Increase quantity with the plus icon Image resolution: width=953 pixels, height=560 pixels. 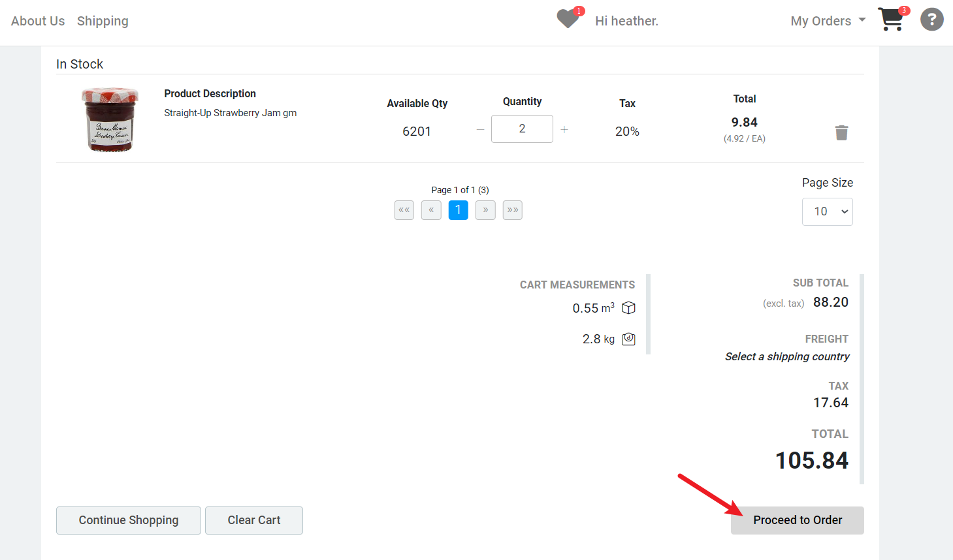click(564, 129)
